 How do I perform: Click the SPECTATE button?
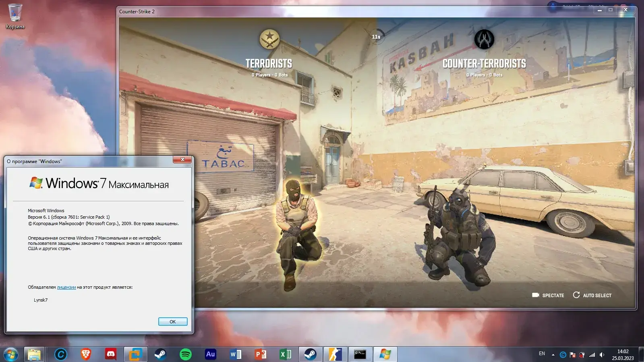[x=548, y=295]
